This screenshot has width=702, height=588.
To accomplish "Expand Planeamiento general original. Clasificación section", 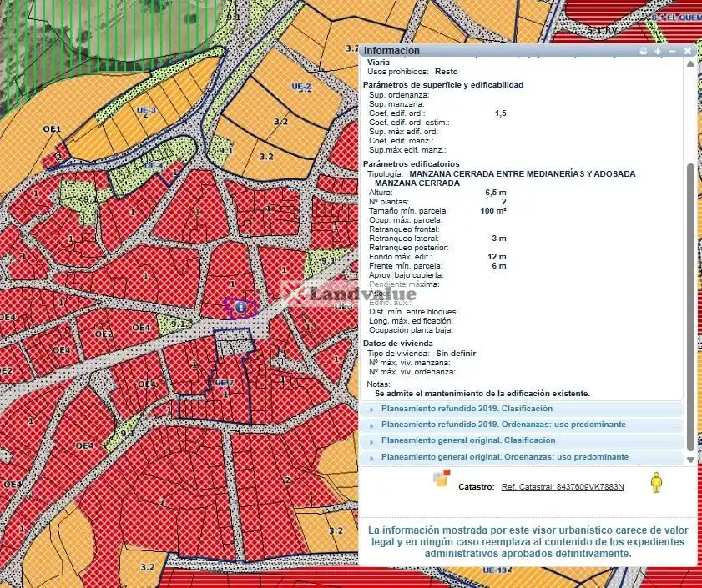I will [522, 440].
